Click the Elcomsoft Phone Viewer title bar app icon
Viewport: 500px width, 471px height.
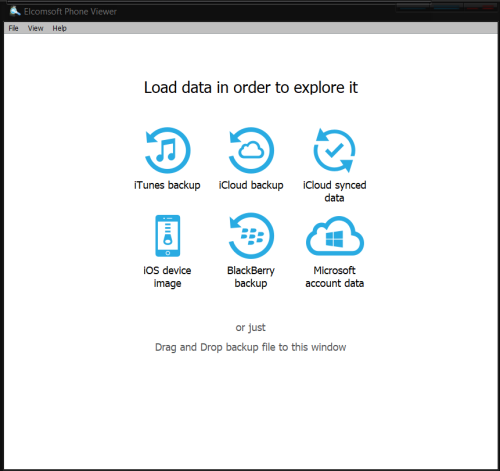[x=15, y=11]
